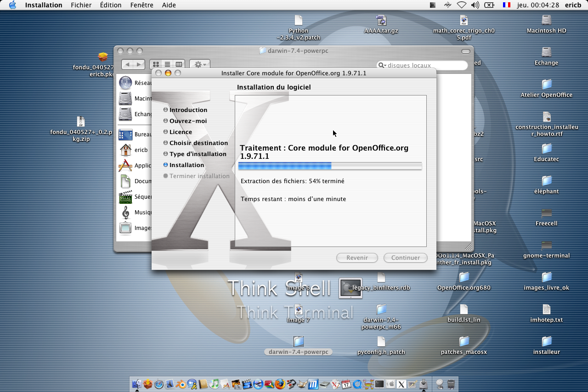This screenshot has height=392, width=588.
Task: Open iMovie clapperboard in the Dock
Action: (247, 384)
